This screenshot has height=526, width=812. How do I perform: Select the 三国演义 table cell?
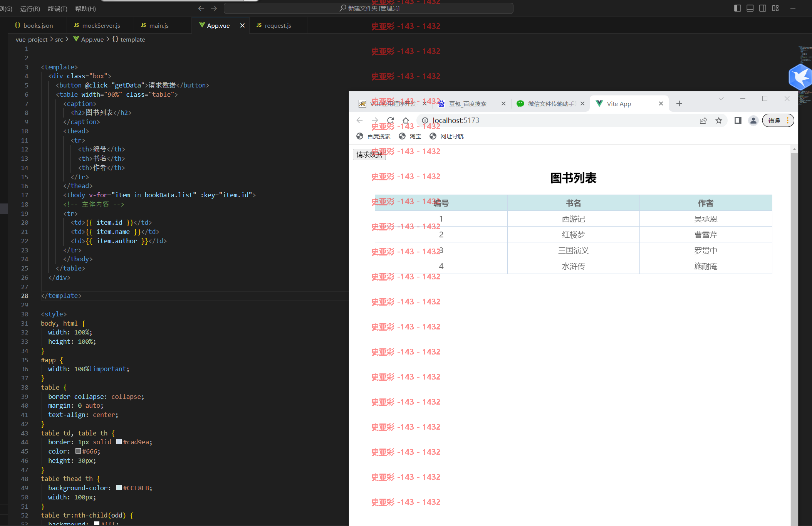pos(574,250)
